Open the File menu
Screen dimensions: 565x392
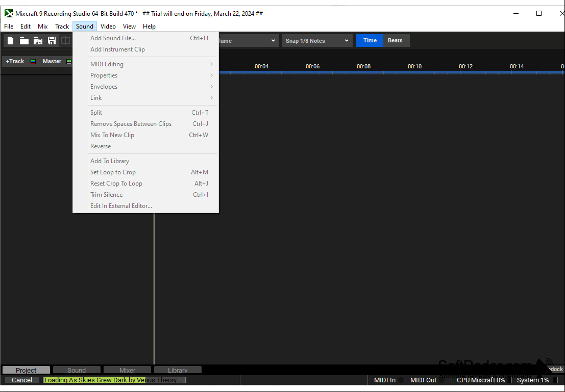pyautogui.click(x=9, y=27)
